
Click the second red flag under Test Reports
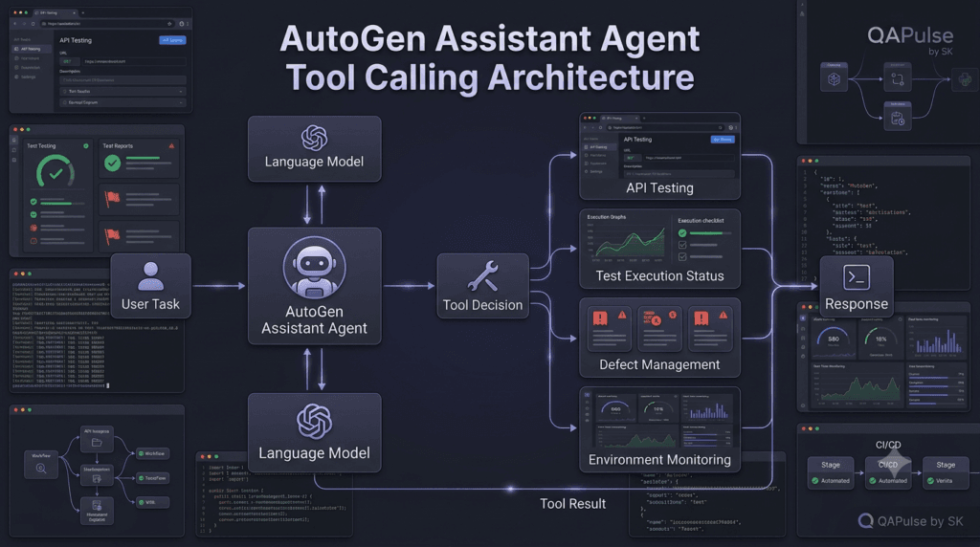tap(112, 236)
